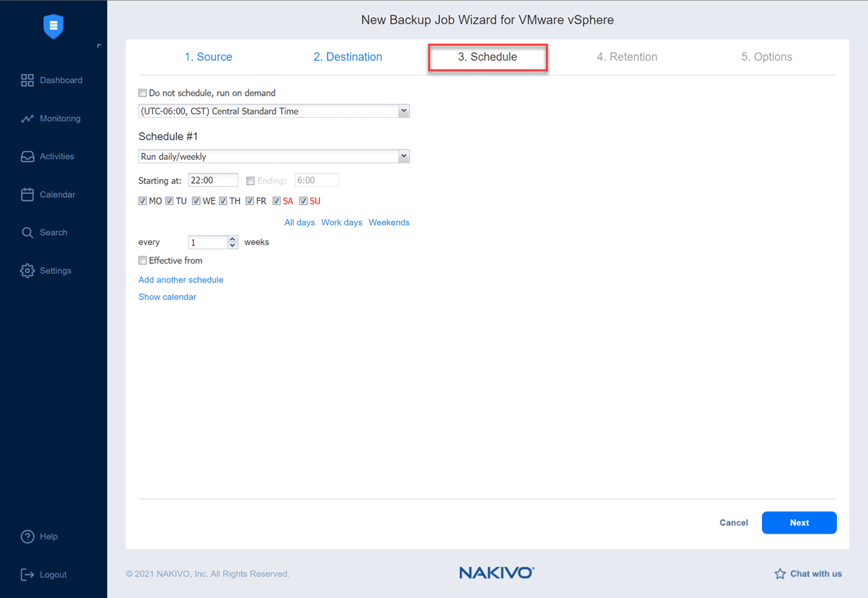868x598 pixels.
Task: Expand the 'Run daily/weekly' schedule dropdown
Action: (404, 156)
